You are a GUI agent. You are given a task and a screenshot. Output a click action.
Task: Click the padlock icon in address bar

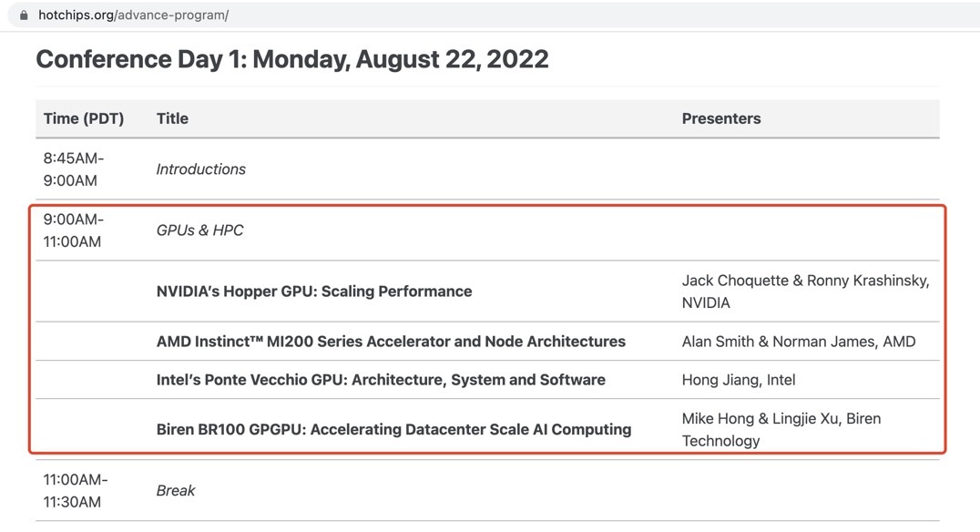[24, 15]
